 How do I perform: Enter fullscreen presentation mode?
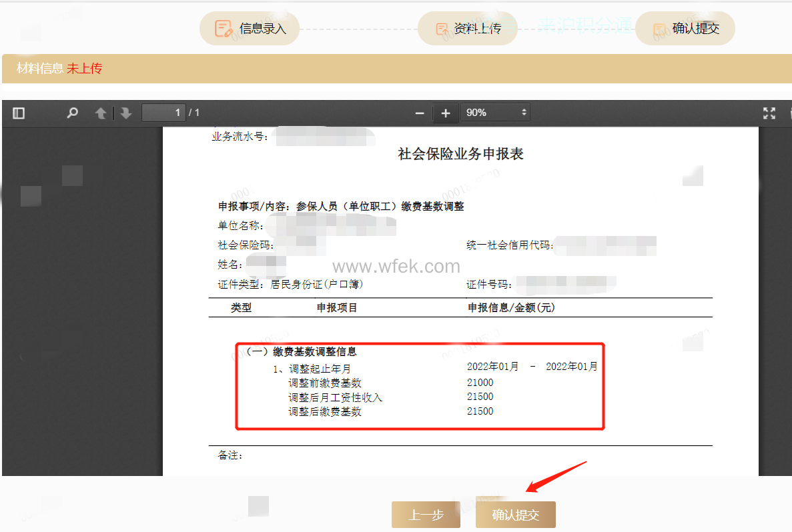tap(769, 113)
